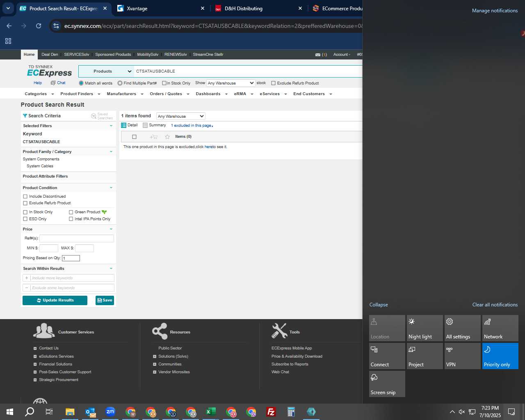Tick the select-all checkbox in Items header
The image size is (525, 420).
pyautogui.click(x=134, y=137)
